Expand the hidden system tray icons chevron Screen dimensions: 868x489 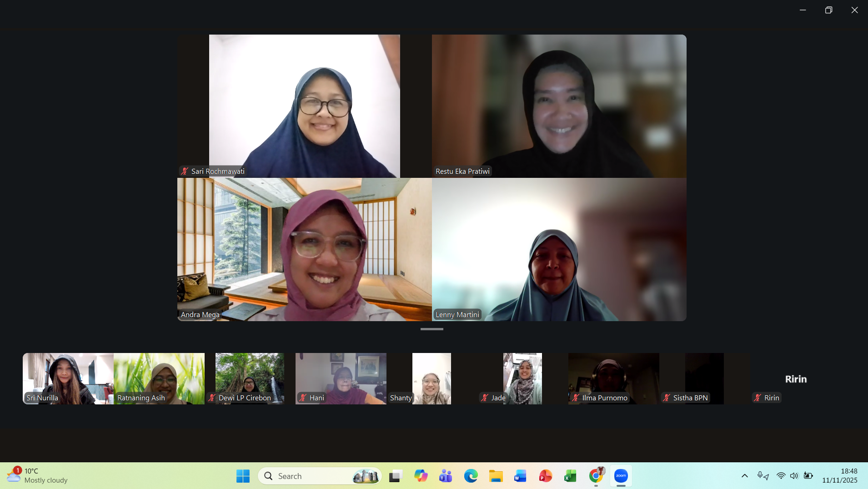744,476
